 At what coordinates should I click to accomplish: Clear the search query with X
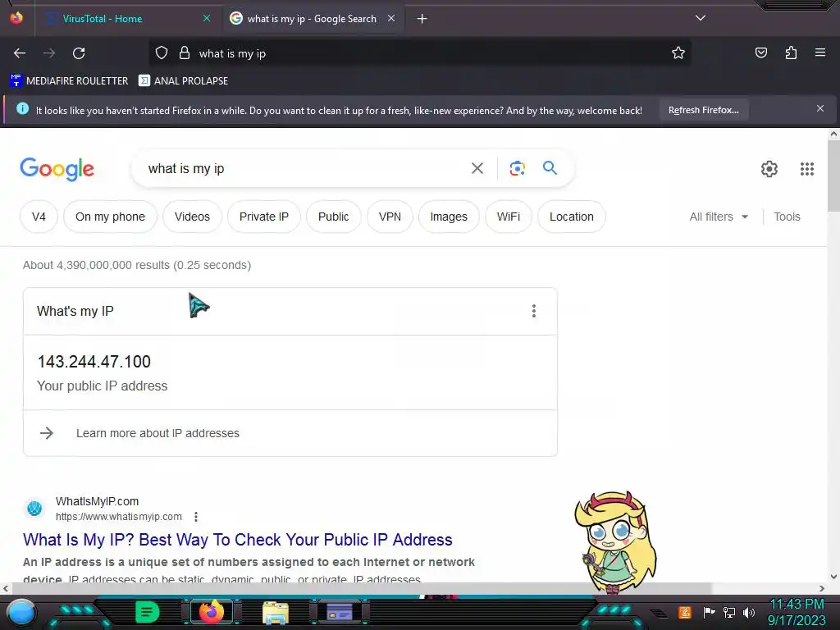(x=477, y=168)
